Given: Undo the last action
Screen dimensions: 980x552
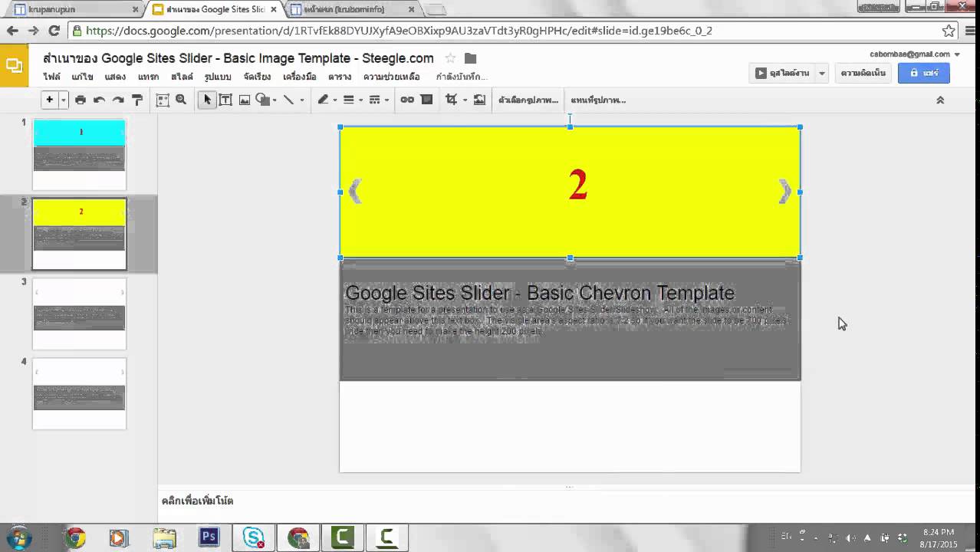Looking at the screenshot, I should point(99,100).
